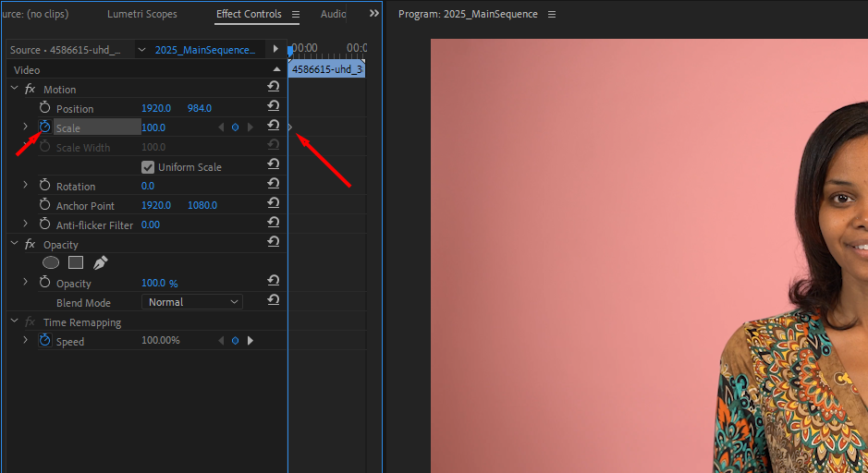The height and width of the screenshot is (473, 868).
Task: Collapse the Motion effect group
Action: [15, 88]
